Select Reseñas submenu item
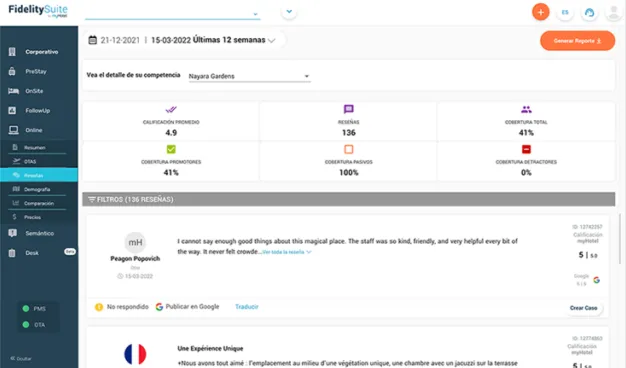 [39, 175]
